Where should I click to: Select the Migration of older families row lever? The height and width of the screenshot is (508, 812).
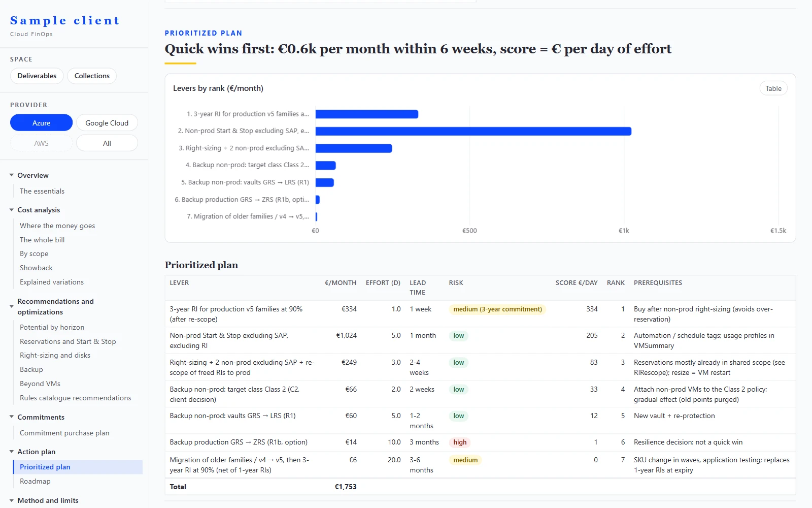click(x=240, y=465)
